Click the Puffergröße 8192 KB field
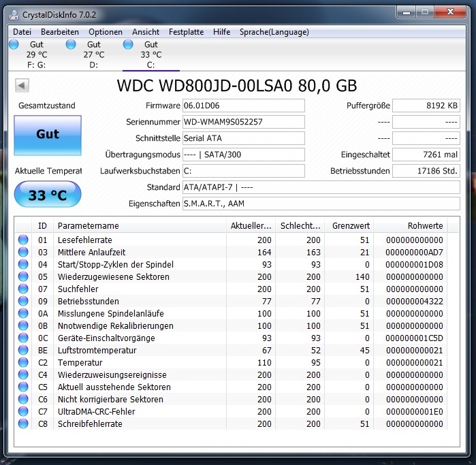 pos(426,106)
